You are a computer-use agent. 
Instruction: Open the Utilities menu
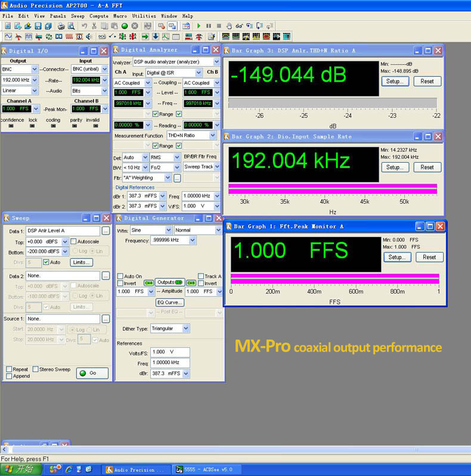(144, 16)
